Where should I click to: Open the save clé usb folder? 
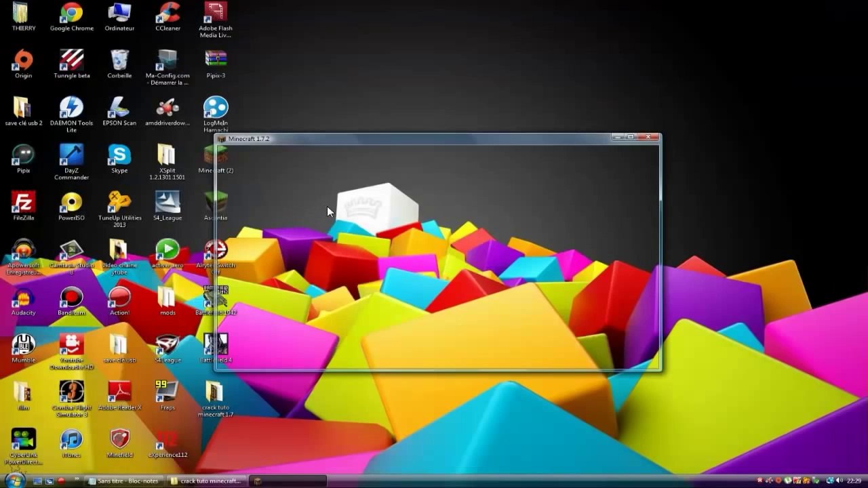(x=119, y=350)
